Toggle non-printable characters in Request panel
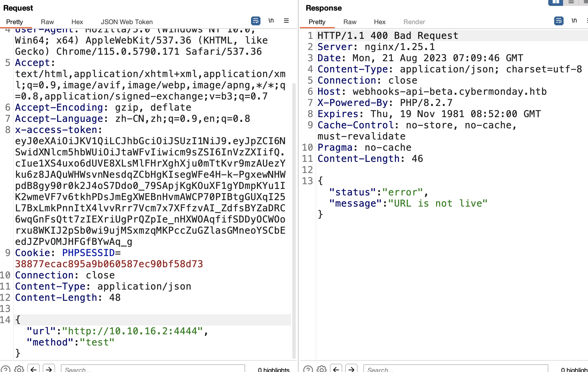The height and width of the screenshot is (372, 588). (x=271, y=21)
